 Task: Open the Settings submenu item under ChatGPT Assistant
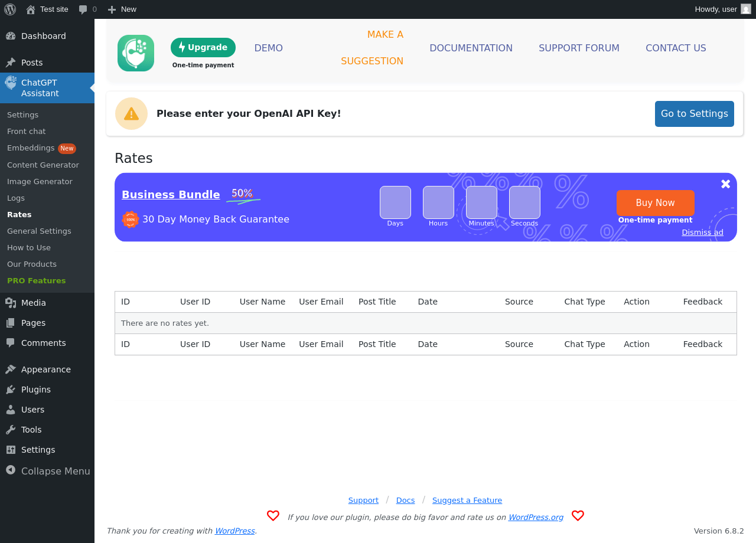[22, 115]
